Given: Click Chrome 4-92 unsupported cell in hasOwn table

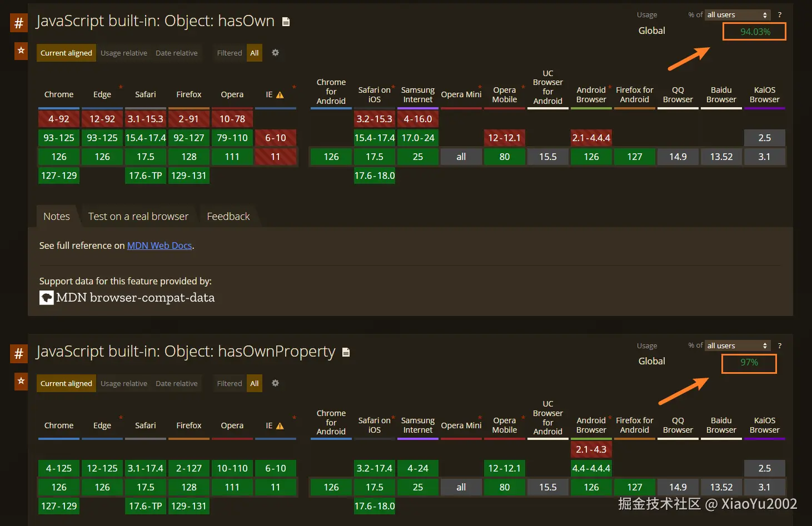Looking at the screenshot, I should click(x=59, y=119).
